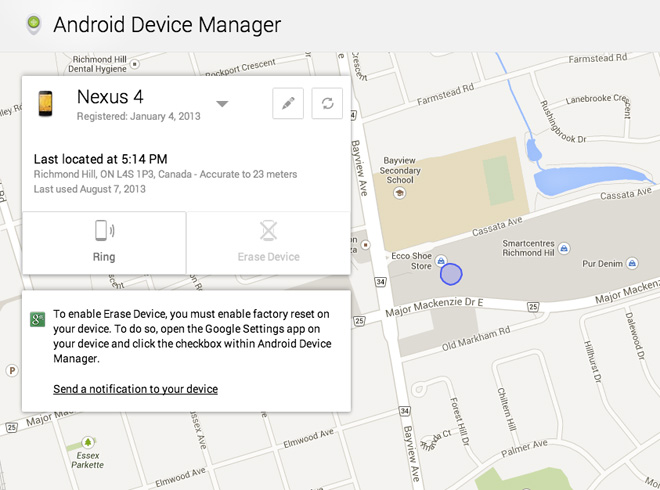The height and width of the screenshot is (490, 660).
Task: Click the Richmond Hill address accuracy line
Action: click(x=165, y=174)
